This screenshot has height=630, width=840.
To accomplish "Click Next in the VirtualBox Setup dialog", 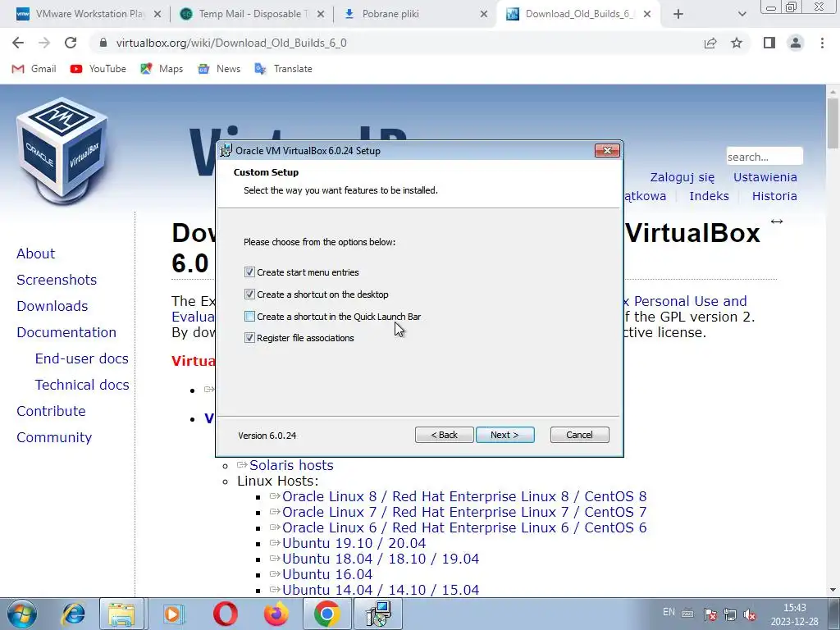I will pyautogui.click(x=504, y=435).
